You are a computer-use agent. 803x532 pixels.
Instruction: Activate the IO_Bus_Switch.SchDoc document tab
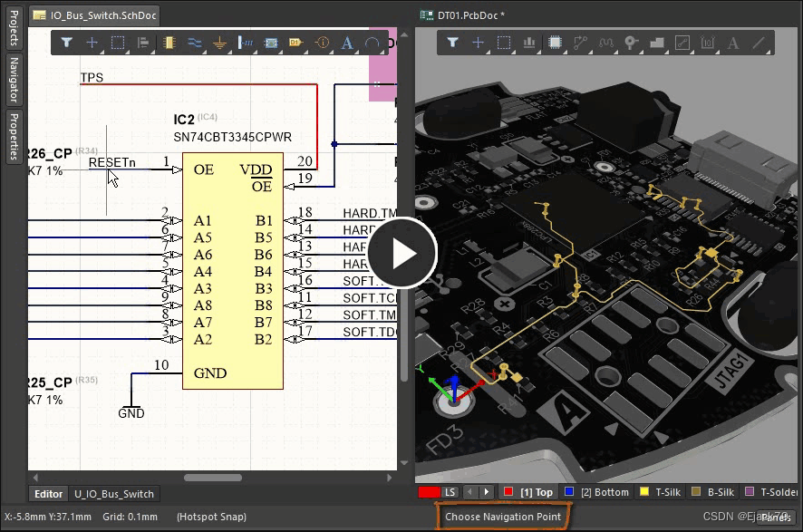coord(91,15)
